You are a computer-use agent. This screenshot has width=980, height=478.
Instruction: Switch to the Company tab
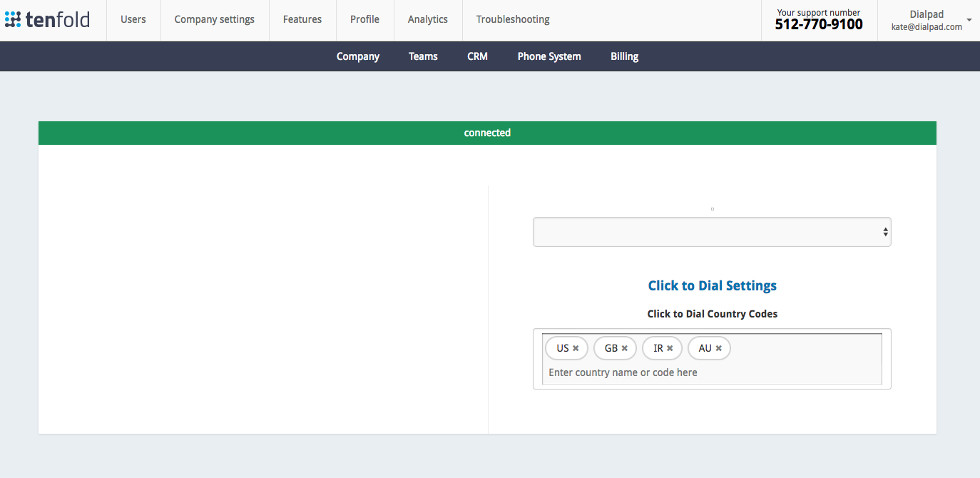(358, 56)
